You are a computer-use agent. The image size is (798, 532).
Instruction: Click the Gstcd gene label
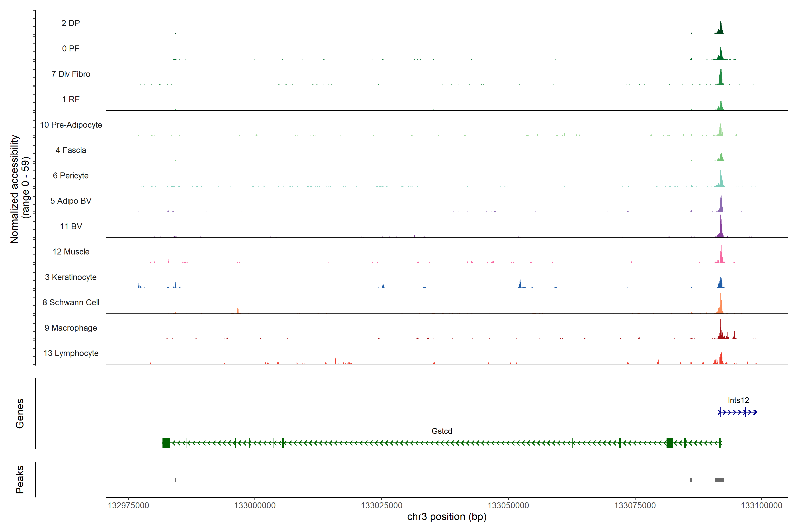click(442, 431)
